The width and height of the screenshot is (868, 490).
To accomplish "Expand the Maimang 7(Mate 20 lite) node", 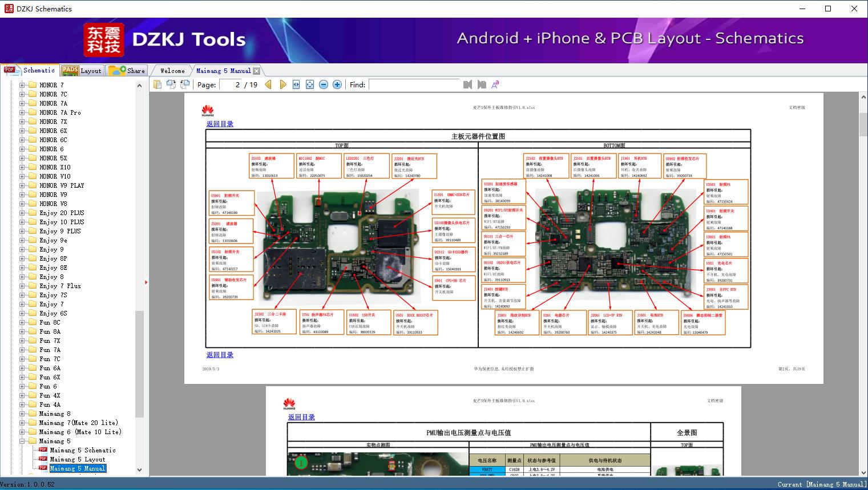I will coord(22,423).
